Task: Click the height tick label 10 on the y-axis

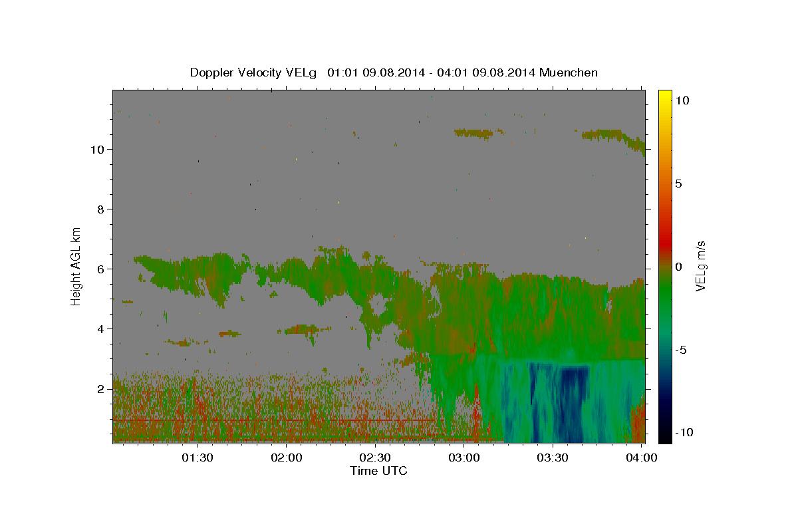Action: coord(98,149)
